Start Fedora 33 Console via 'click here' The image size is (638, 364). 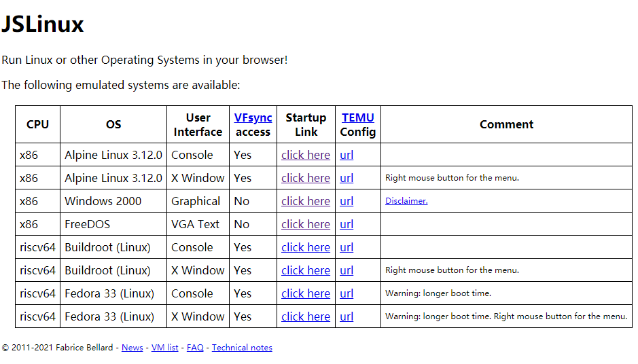point(306,293)
